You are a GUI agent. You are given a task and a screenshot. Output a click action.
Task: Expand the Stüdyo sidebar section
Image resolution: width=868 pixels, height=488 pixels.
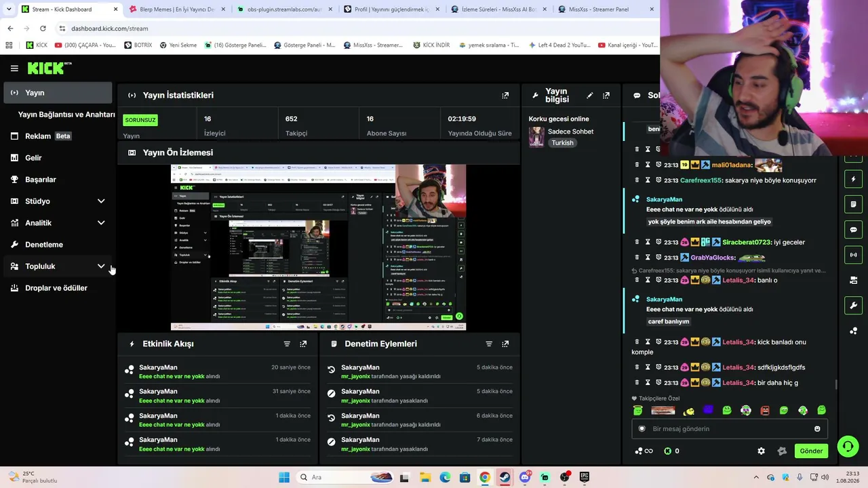tap(101, 201)
